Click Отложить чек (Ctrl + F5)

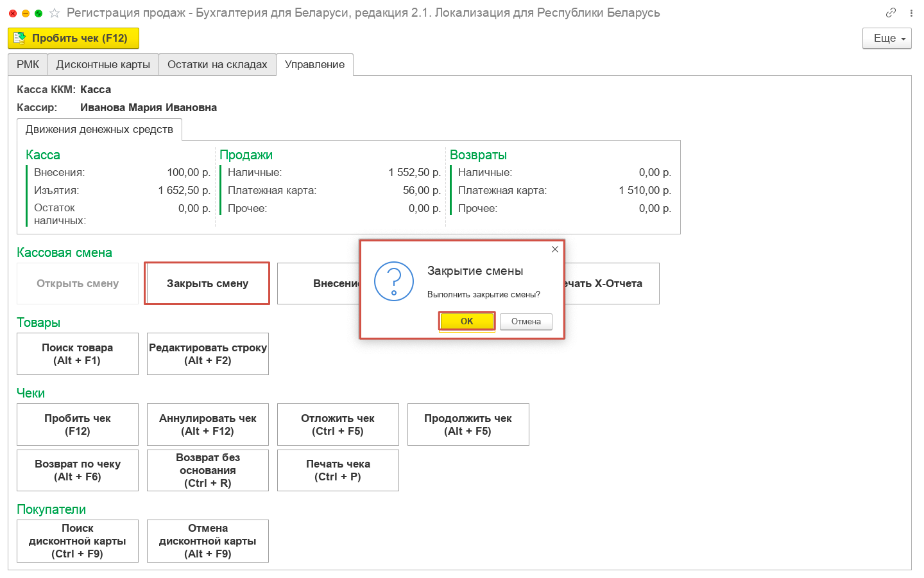click(x=338, y=425)
